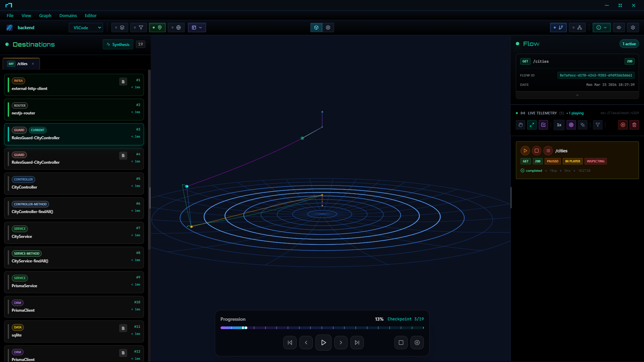Viewport: 644px width, 362px height.
Task: Toggle the eye visibility button
Action: [x=618, y=28]
